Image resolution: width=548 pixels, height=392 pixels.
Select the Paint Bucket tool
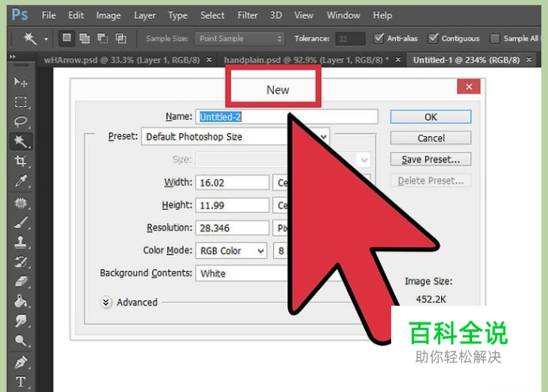(x=21, y=301)
